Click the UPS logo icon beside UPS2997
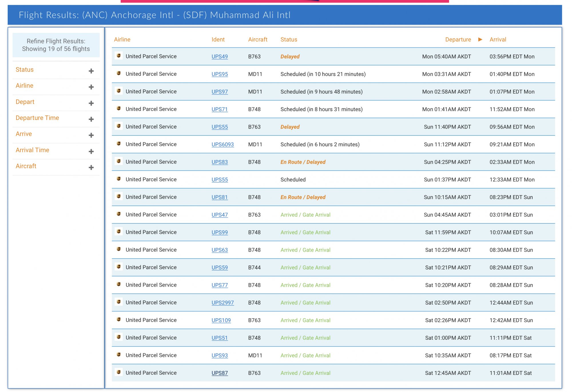 [119, 302]
